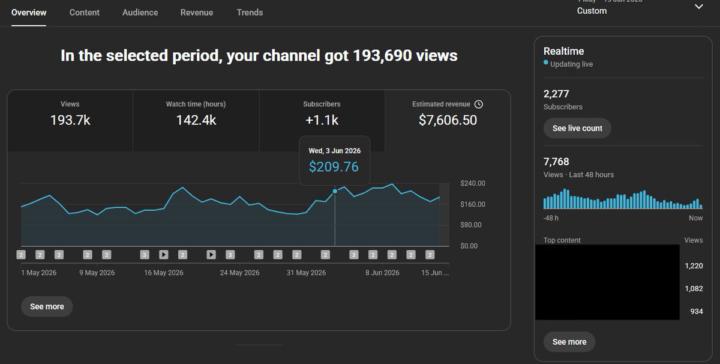Open the second play-icon marker before 24 May
Image resolution: width=720 pixels, height=364 pixels.
coord(211,255)
